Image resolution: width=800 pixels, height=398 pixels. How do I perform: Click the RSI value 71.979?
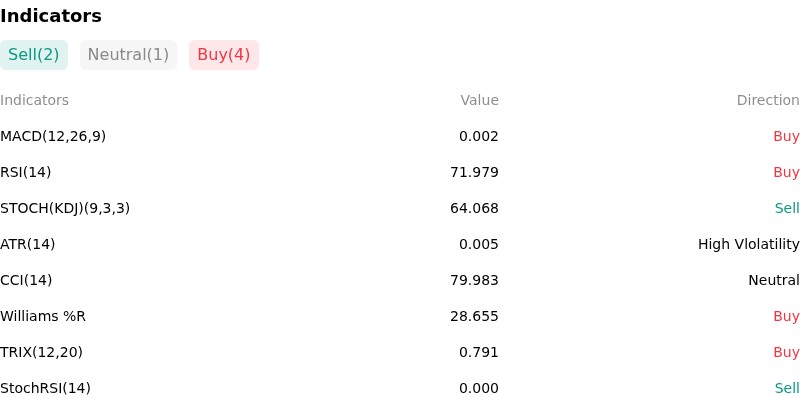point(474,172)
